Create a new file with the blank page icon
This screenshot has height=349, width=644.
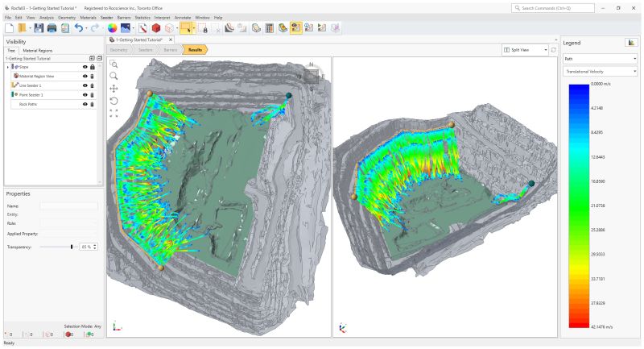(10, 28)
